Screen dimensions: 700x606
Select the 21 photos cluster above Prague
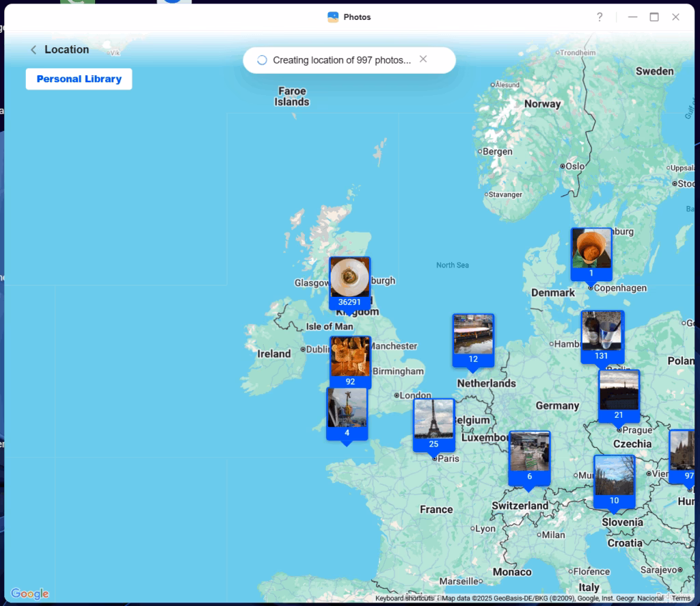click(x=619, y=394)
